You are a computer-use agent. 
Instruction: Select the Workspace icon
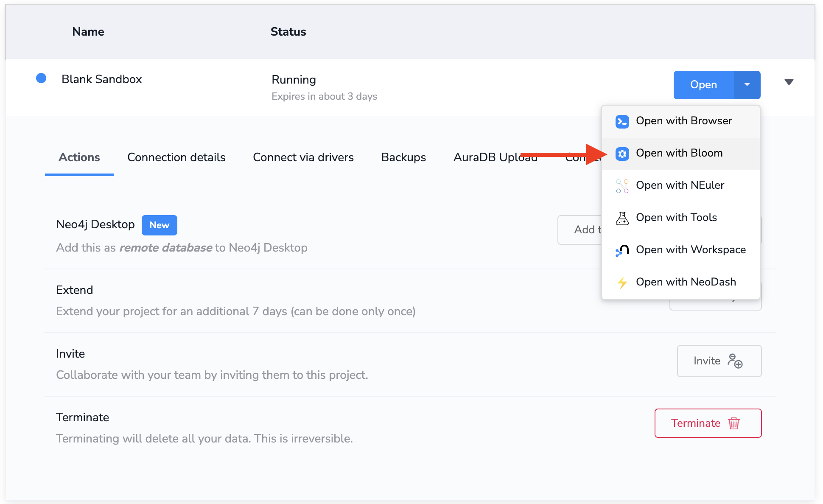[x=621, y=250]
